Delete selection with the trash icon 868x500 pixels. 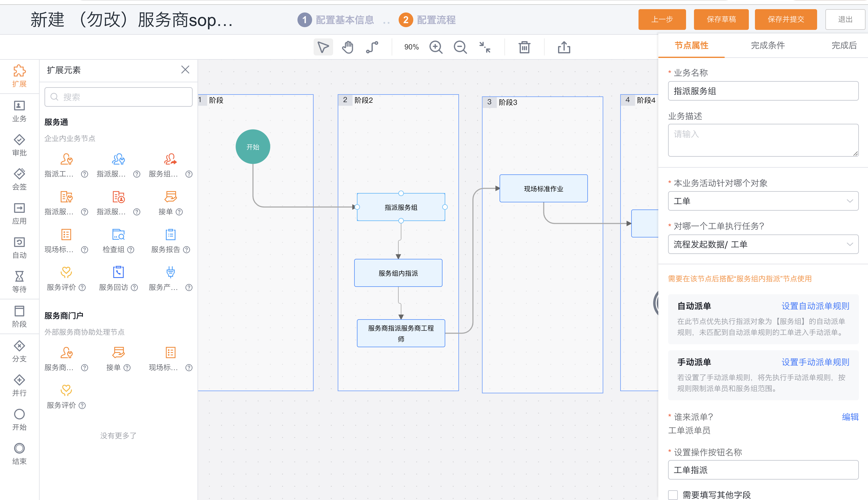[524, 47]
